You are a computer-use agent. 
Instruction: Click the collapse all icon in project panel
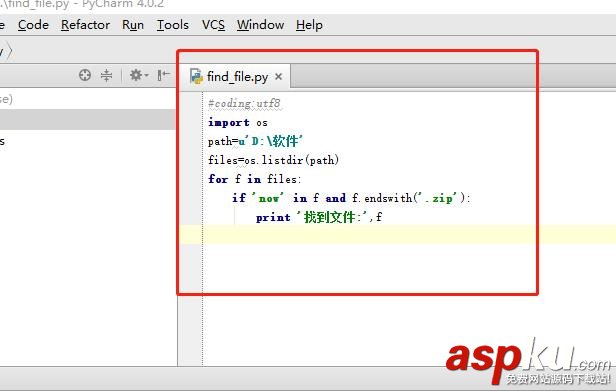click(106, 75)
